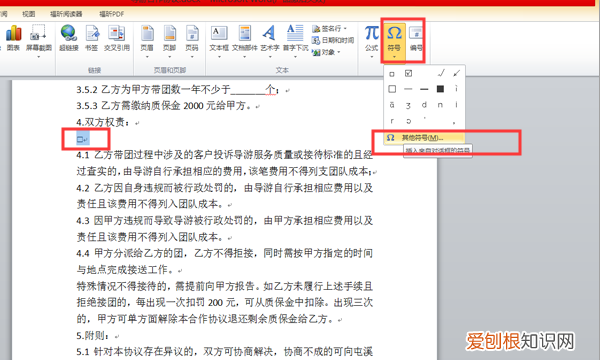Insert the large hollow square symbol

(392, 89)
